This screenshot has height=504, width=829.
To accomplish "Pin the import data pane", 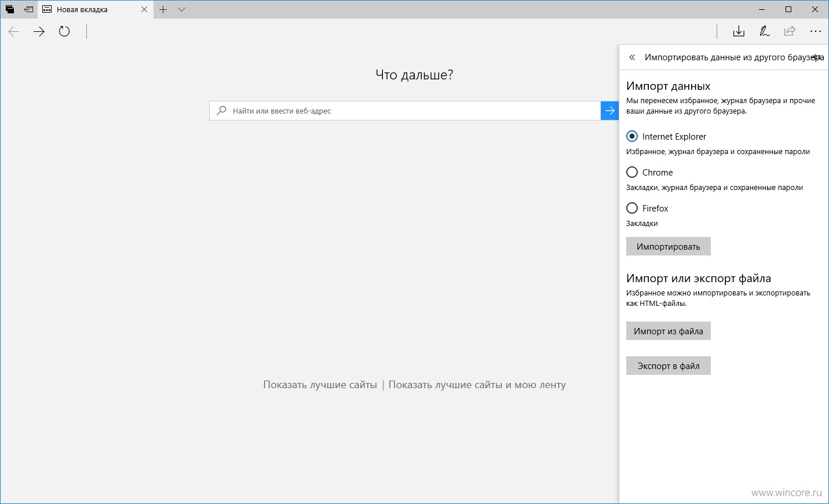I will (x=817, y=57).
